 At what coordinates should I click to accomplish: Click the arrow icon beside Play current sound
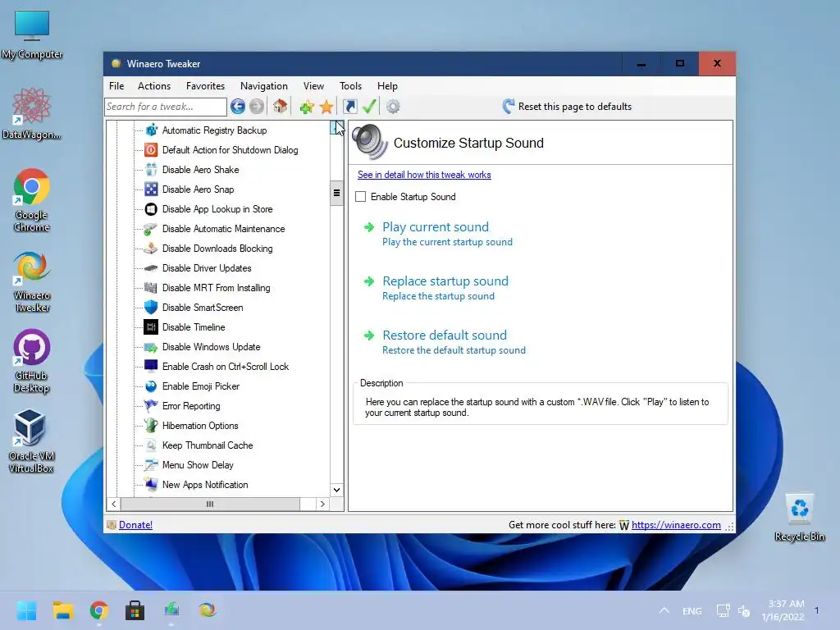click(x=369, y=227)
